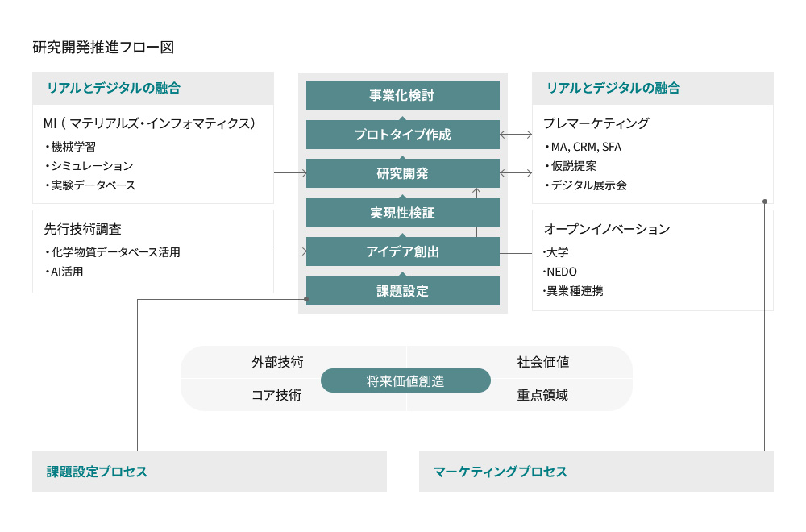Click the 外部技術 label
This screenshot has width=806, height=532.
pos(277,362)
